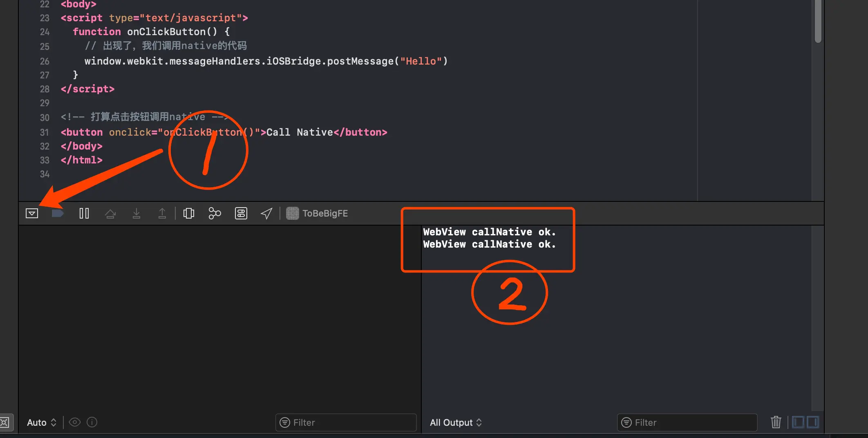Open the Debug Memory Graph tool
Viewport: 868px width, 438px height.
click(x=215, y=213)
